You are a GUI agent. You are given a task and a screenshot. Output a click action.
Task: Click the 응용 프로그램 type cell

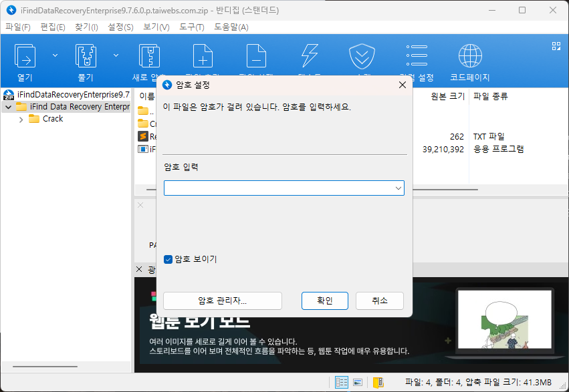click(x=498, y=150)
